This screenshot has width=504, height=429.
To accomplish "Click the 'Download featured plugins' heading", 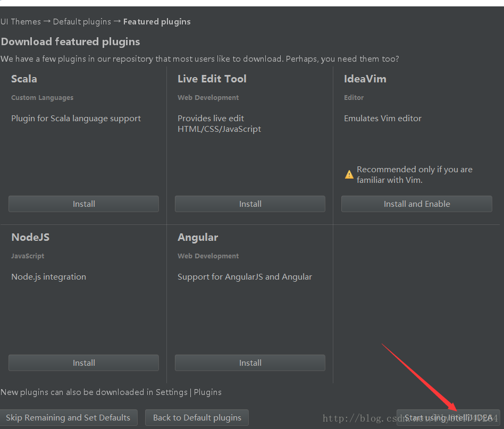I will tap(71, 42).
